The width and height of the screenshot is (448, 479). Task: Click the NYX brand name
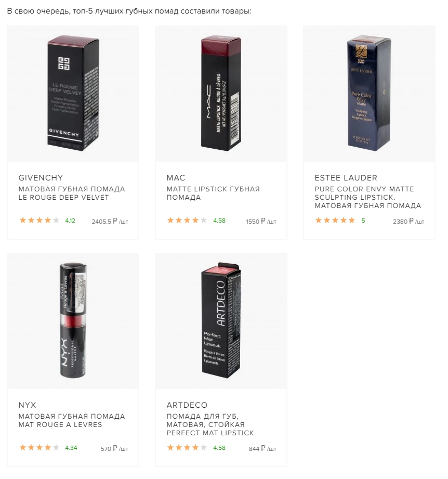click(x=27, y=405)
